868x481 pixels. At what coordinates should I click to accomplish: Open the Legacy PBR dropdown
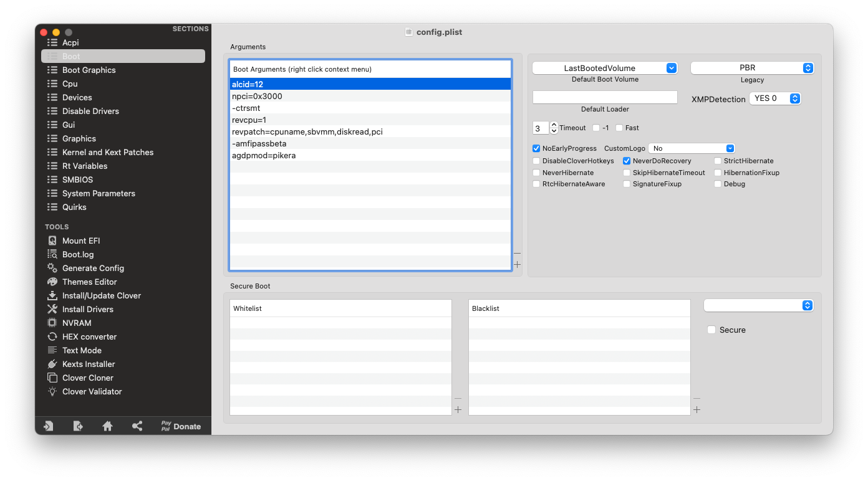(x=752, y=68)
